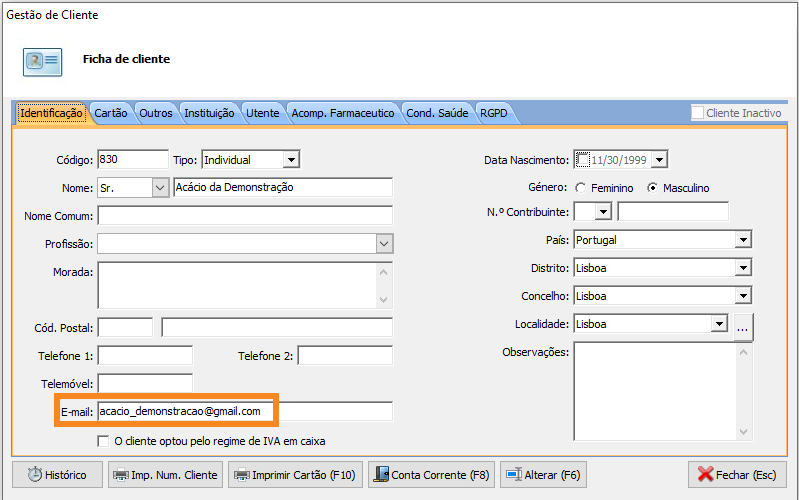Viewport: 799px width, 500px height.
Task: Expand the Tipo dropdown
Action: [290, 160]
